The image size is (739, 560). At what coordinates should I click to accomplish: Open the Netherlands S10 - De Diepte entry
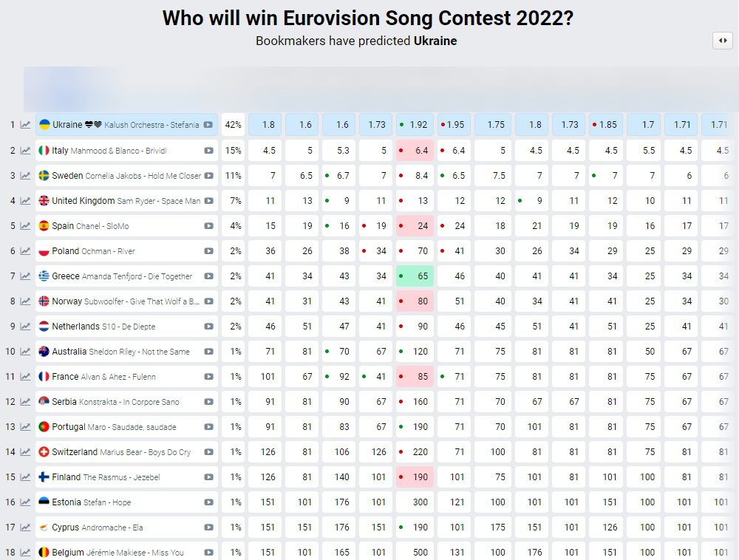(111, 327)
